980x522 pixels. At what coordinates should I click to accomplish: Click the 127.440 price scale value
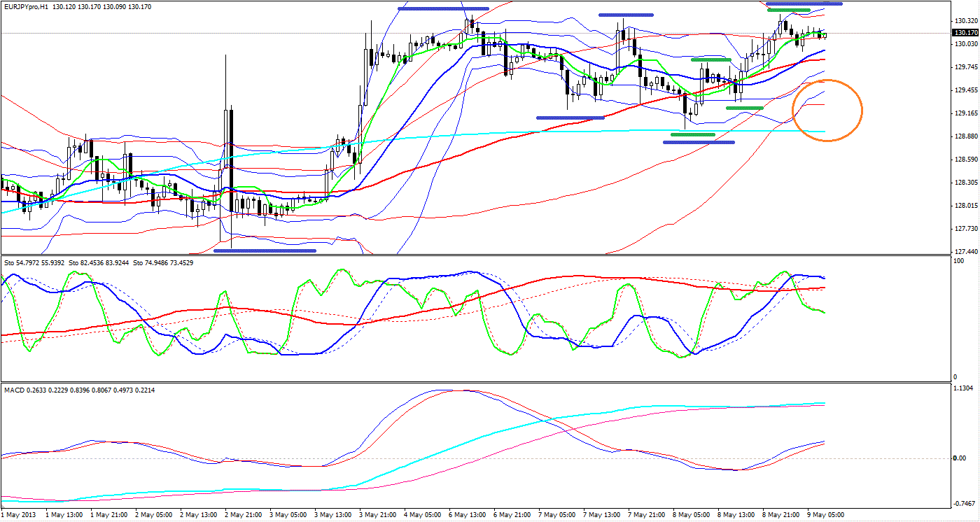pyautogui.click(x=965, y=251)
